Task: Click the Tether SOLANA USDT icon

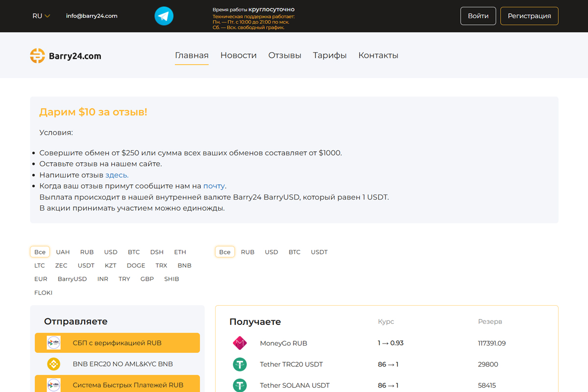Action: 240,385
